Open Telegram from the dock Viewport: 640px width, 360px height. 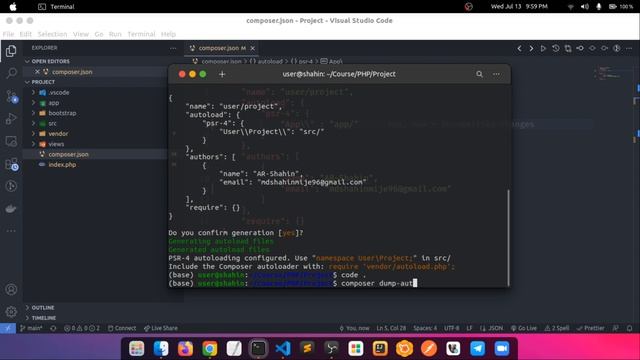coord(477,348)
